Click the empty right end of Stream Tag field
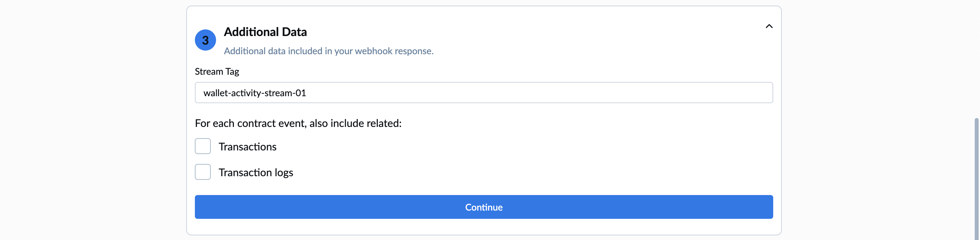The height and width of the screenshot is (240, 980). point(723,93)
